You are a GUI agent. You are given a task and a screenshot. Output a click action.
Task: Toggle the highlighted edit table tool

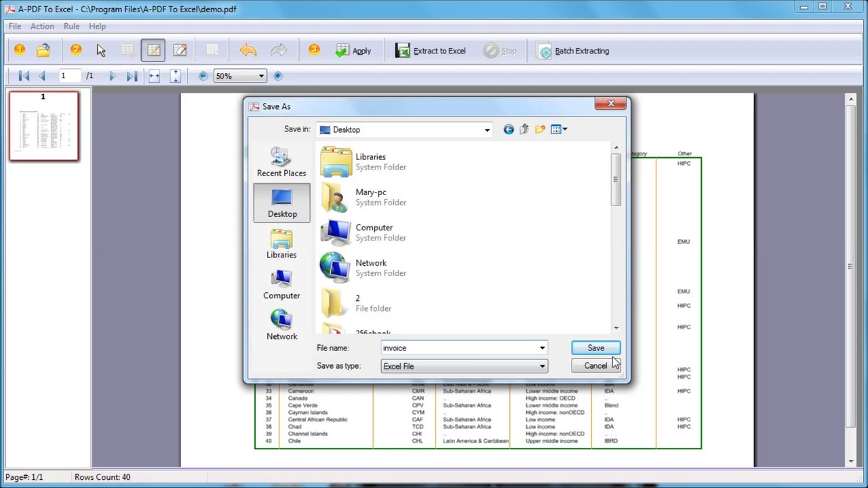[154, 51]
